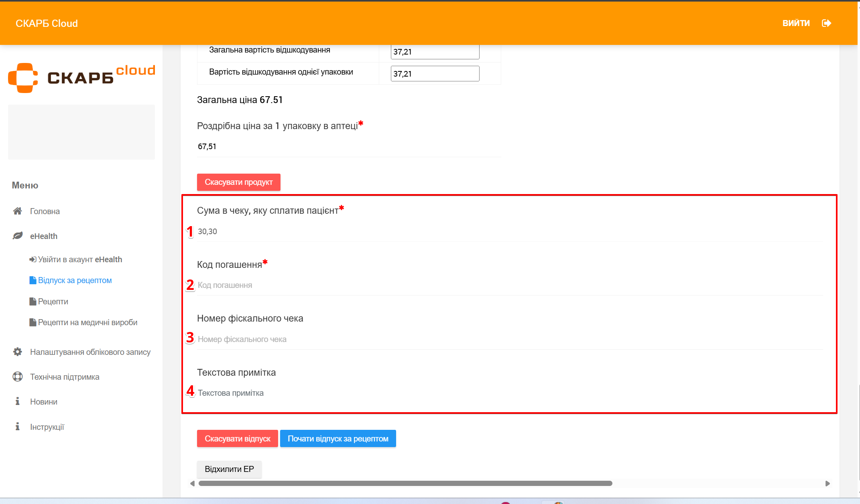Click the gear icon for account settings
Viewport: 860px width, 504px height.
[17, 352]
